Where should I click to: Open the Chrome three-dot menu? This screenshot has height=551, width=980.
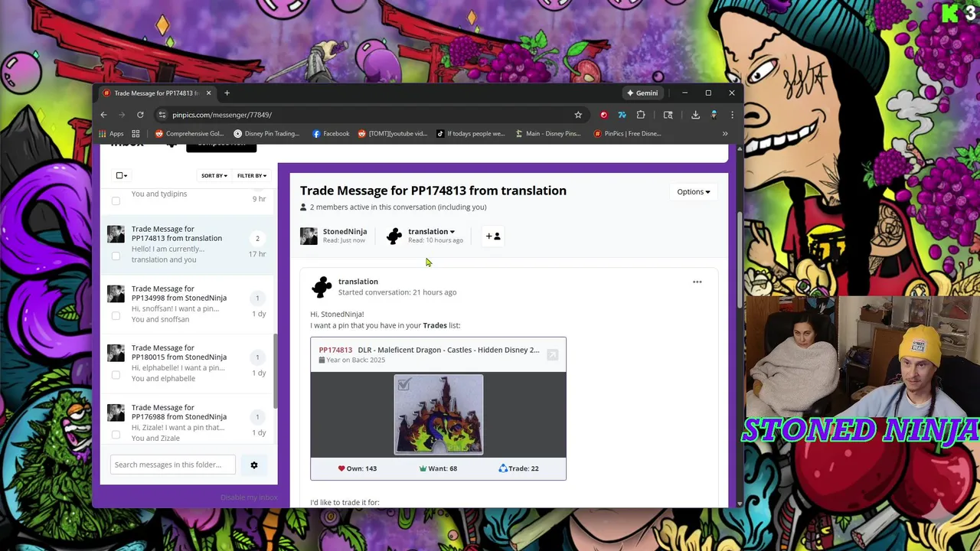tap(732, 115)
